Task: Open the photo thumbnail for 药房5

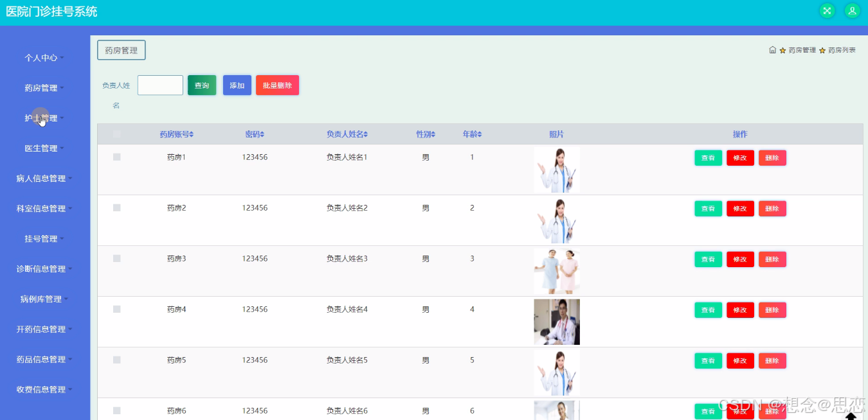Action: tap(557, 372)
